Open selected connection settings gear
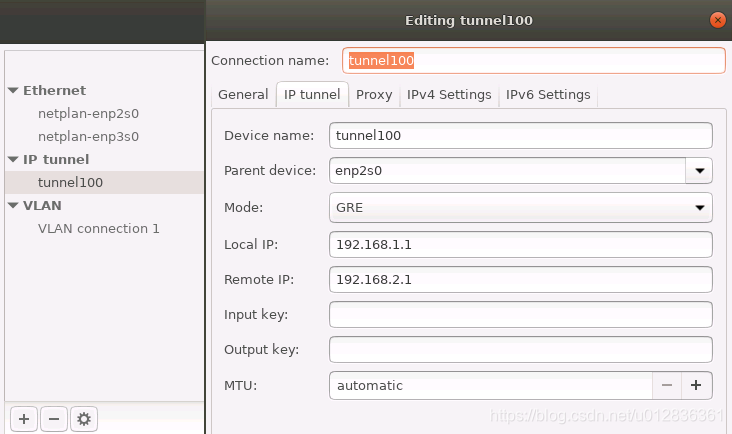Image resolution: width=732 pixels, height=434 pixels. point(84,418)
